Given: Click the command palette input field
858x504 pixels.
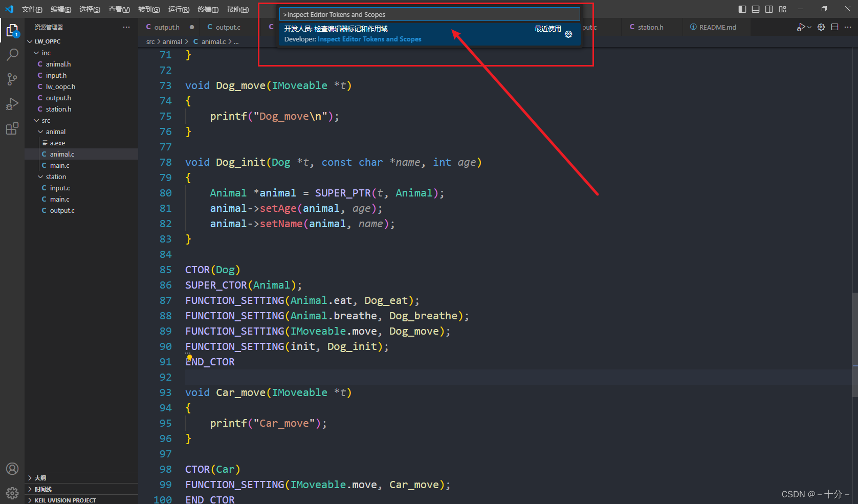Looking at the screenshot, I should 430,14.
